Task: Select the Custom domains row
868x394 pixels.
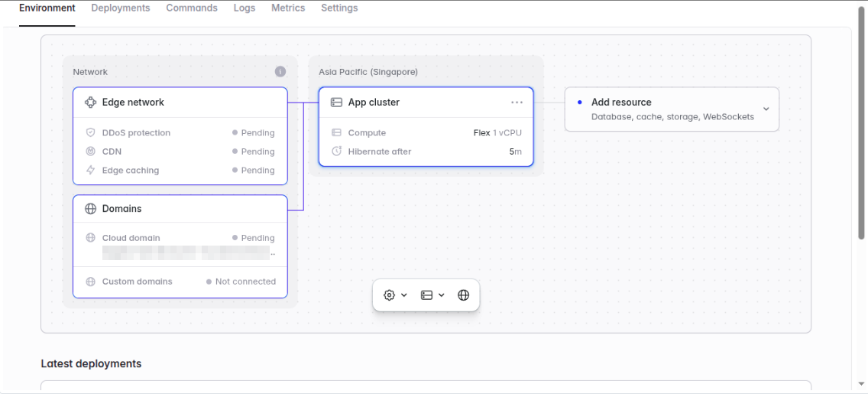Action: (x=180, y=282)
